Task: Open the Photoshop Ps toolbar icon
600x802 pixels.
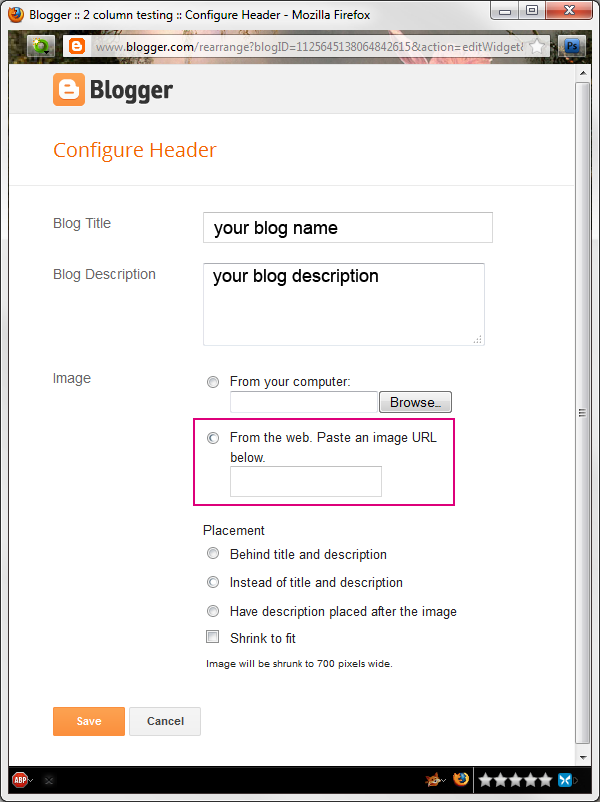Action: (572, 47)
